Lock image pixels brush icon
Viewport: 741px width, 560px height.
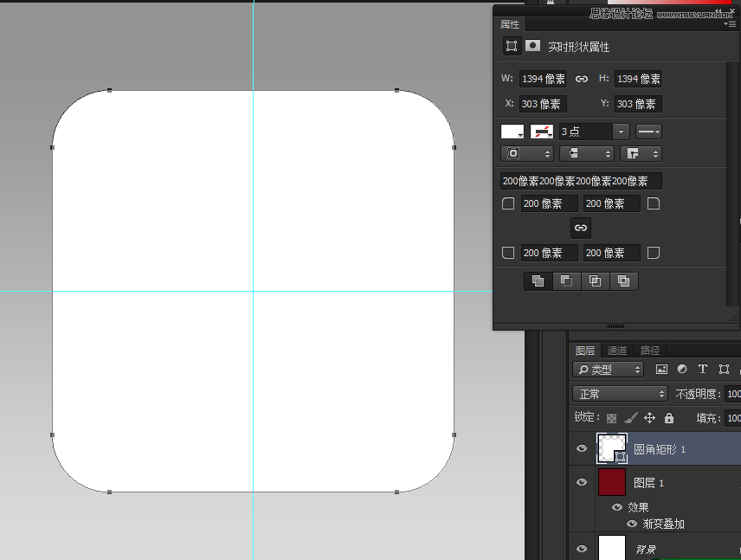631,418
